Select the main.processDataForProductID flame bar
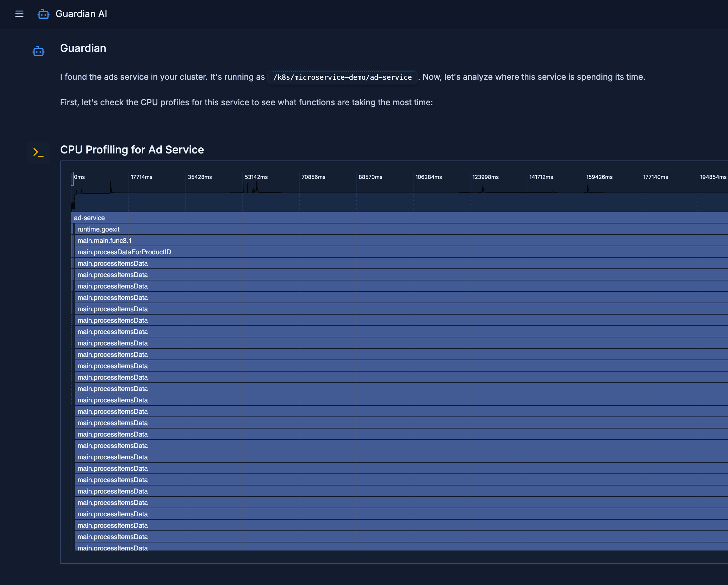Screen dimensions: 728x585 click(401, 252)
